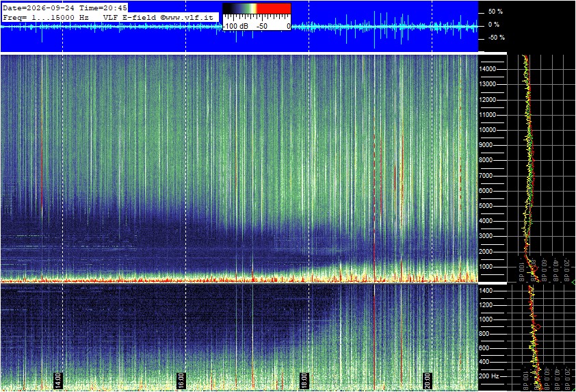
Task: Click the 400 label on lower axis
Action: point(484,362)
